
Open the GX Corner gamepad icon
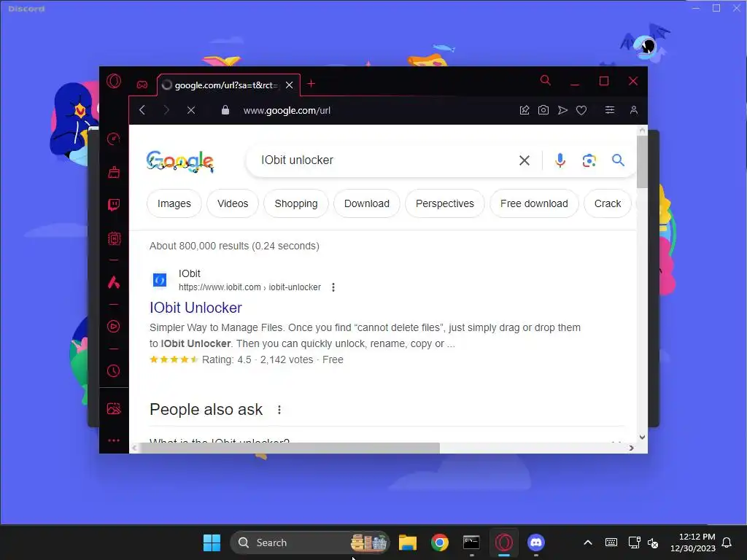point(142,85)
